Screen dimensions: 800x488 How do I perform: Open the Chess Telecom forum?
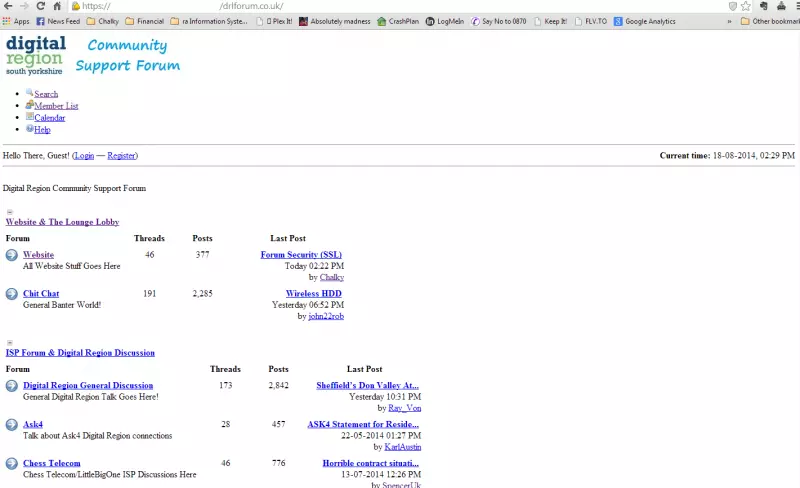click(x=52, y=463)
